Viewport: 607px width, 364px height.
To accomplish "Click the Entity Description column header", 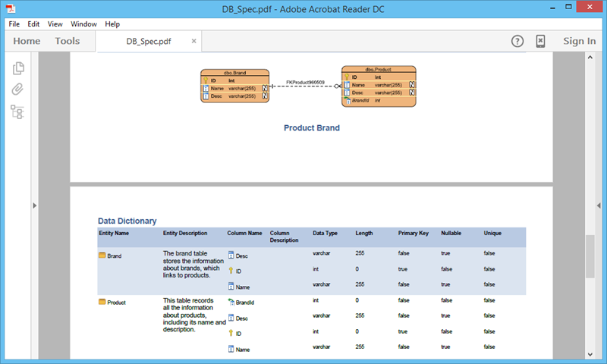I will click(x=185, y=234).
